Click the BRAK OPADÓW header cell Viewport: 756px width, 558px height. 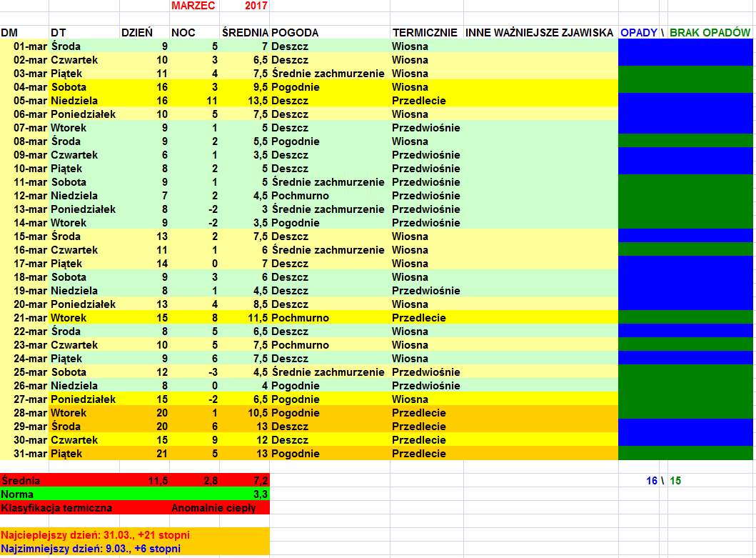(x=710, y=33)
